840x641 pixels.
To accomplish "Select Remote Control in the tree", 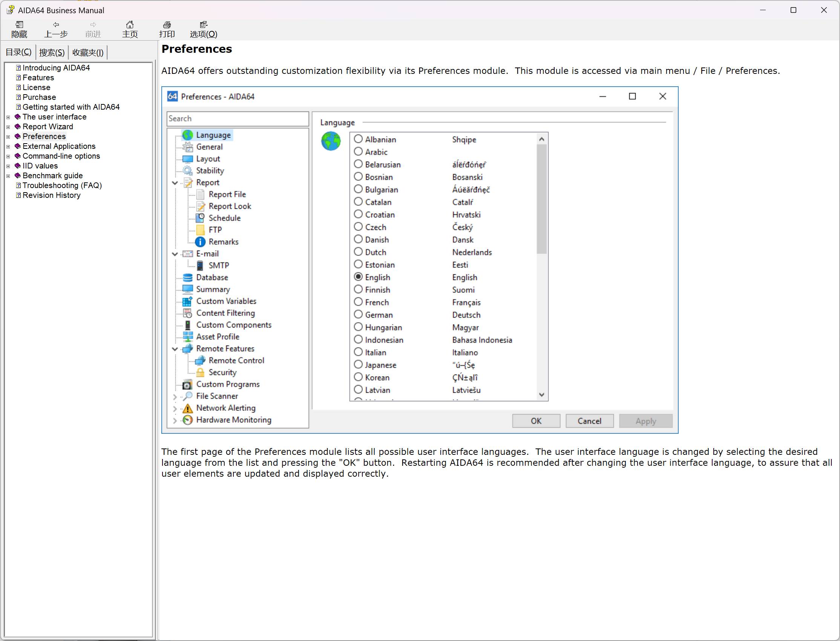I will [x=236, y=360].
